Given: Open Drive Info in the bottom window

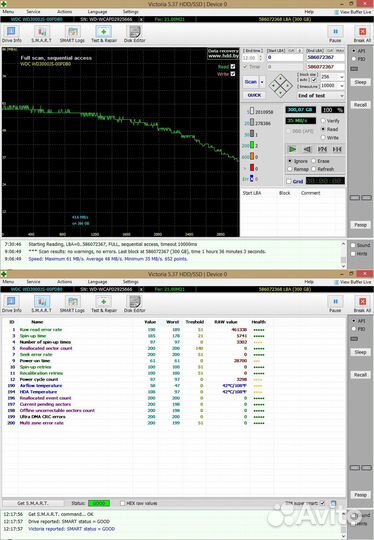Looking at the screenshot, I should (x=11, y=304).
